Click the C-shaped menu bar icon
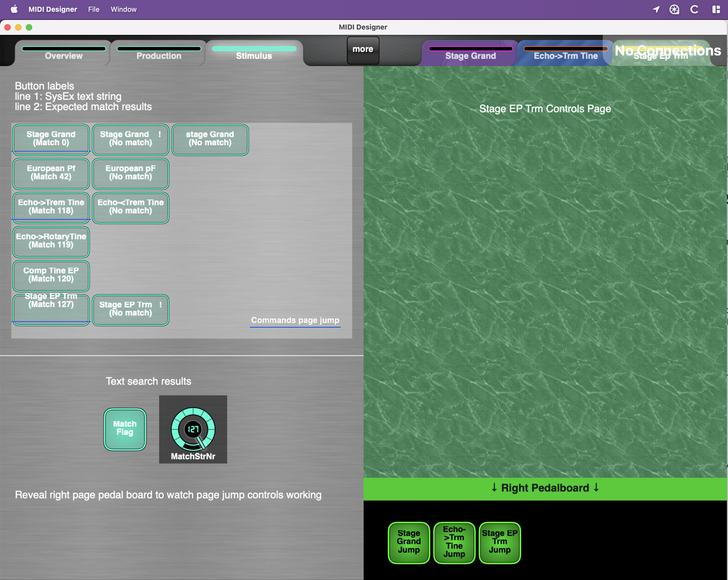This screenshot has width=728, height=580. click(694, 9)
